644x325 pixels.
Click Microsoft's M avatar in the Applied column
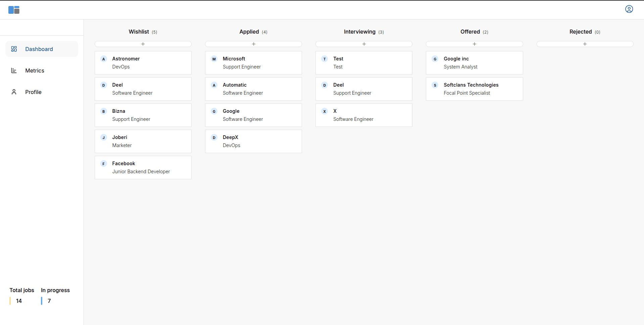[214, 59]
